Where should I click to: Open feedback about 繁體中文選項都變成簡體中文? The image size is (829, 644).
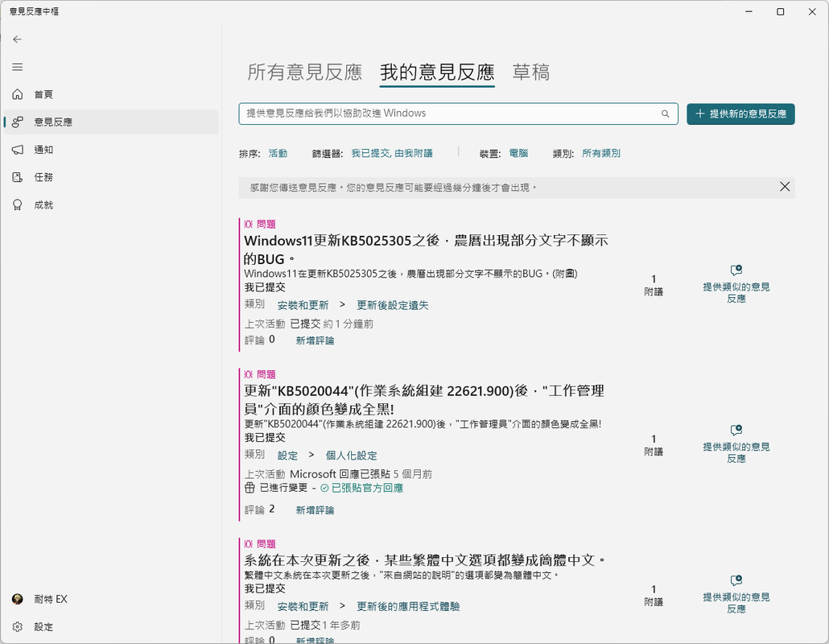(425, 560)
